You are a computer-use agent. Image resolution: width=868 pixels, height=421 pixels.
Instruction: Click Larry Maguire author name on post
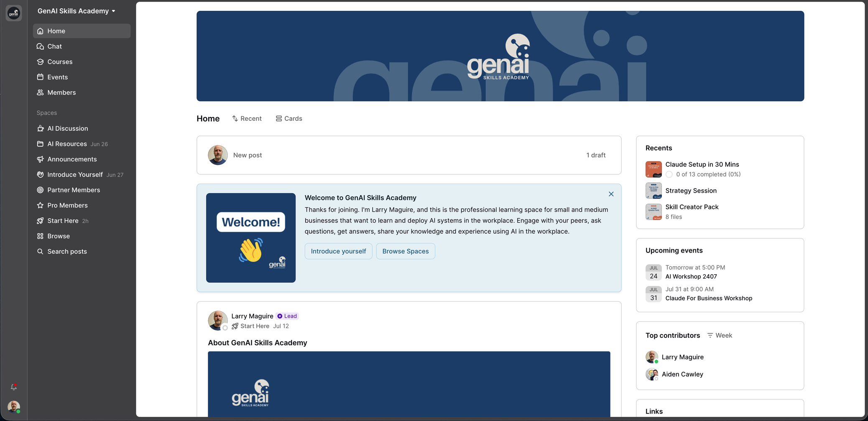click(x=252, y=316)
